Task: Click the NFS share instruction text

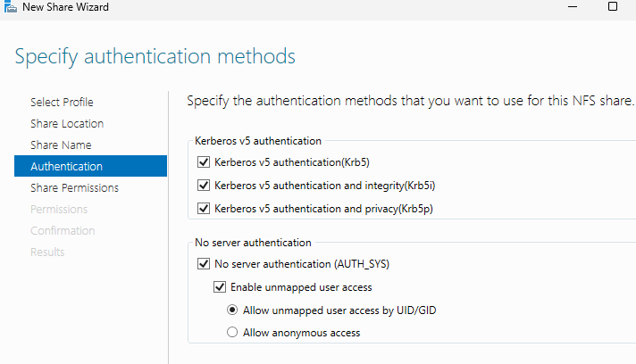Action: pyautogui.click(x=410, y=101)
